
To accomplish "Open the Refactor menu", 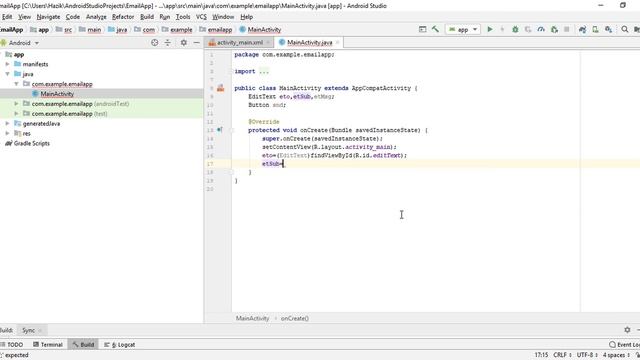I will (x=123, y=17).
